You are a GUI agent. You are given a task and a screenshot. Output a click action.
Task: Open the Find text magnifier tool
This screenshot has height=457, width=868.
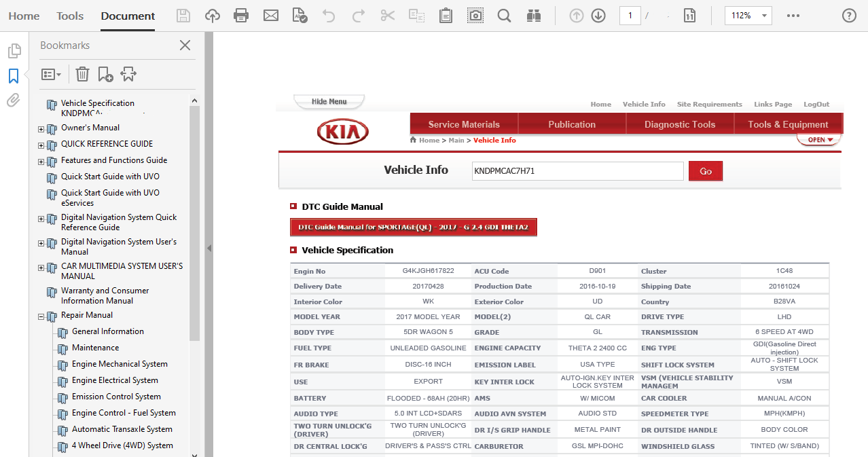[x=504, y=16]
